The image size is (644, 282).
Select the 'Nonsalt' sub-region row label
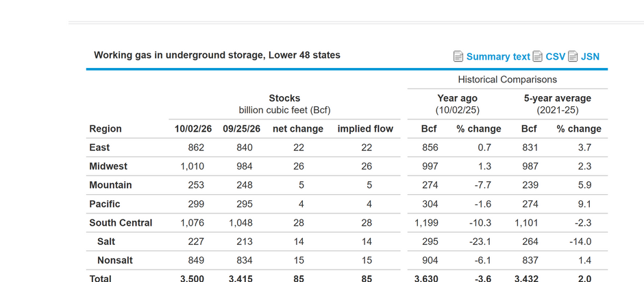(x=115, y=261)
